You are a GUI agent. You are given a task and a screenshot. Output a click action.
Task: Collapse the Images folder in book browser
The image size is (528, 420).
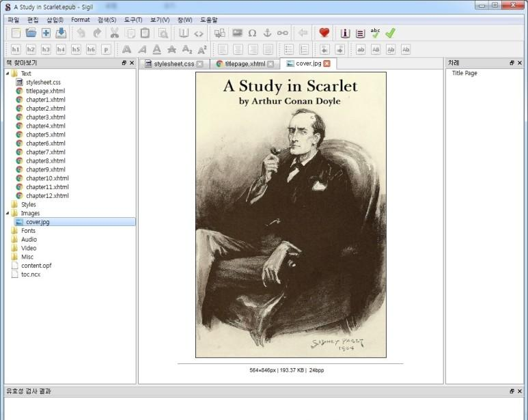pos(8,213)
